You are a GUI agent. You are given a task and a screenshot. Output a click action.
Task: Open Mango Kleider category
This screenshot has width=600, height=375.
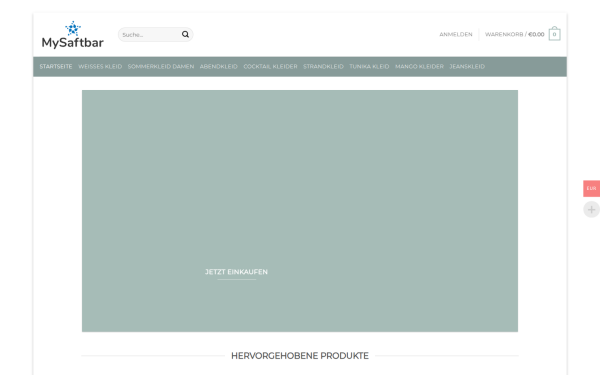tap(419, 67)
